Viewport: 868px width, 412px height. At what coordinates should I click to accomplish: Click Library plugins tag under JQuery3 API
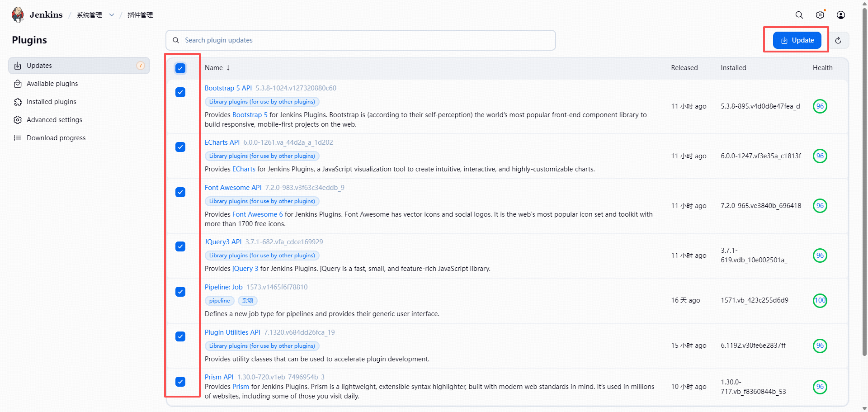tap(262, 256)
